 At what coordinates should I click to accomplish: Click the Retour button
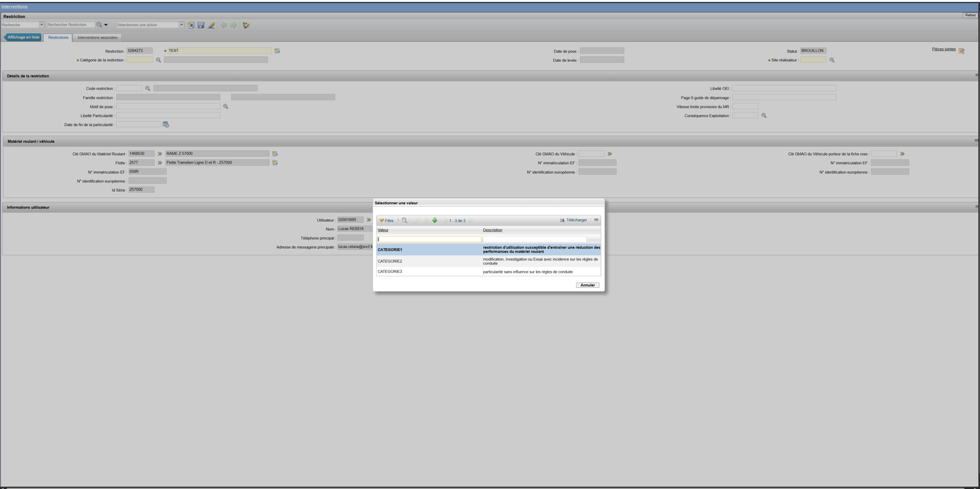[970, 15]
